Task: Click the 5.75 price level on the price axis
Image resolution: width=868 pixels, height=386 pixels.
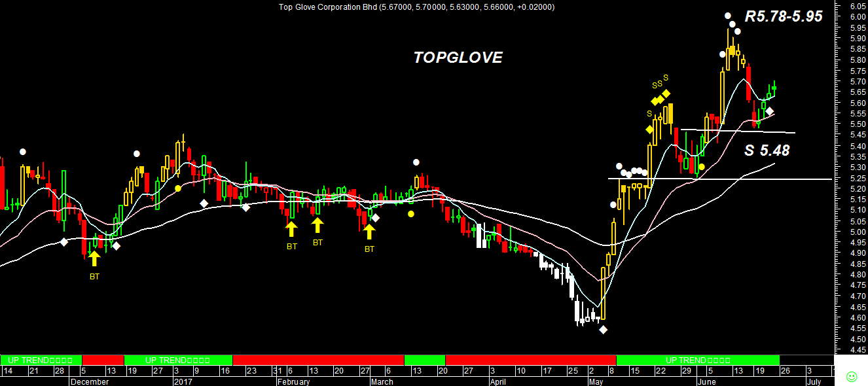Action: pyautogui.click(x=858, y=71)
